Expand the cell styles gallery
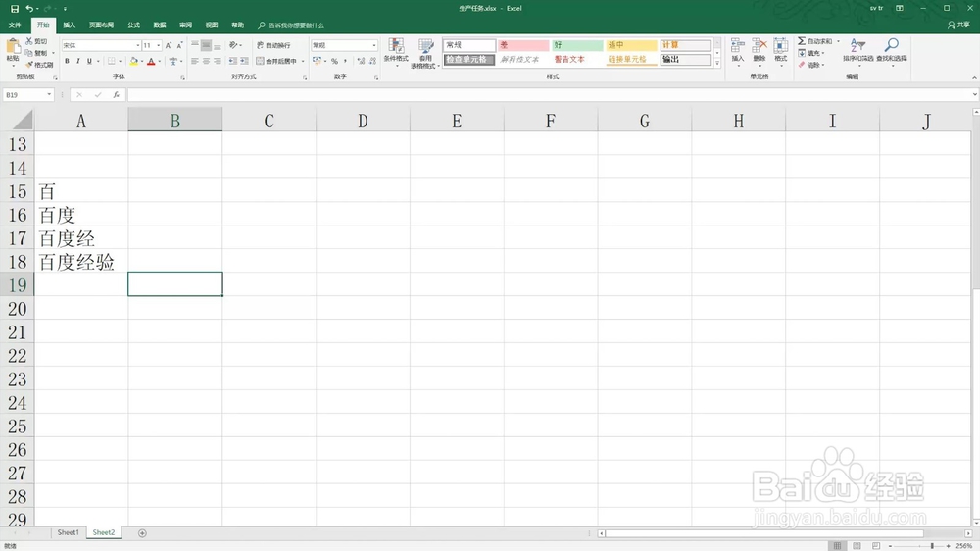980x551 pixels. point(717,63)
